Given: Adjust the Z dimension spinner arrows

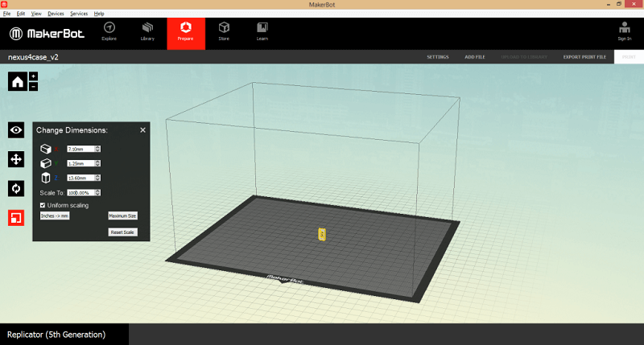Looking at the screenshot, I should [97, 178].
